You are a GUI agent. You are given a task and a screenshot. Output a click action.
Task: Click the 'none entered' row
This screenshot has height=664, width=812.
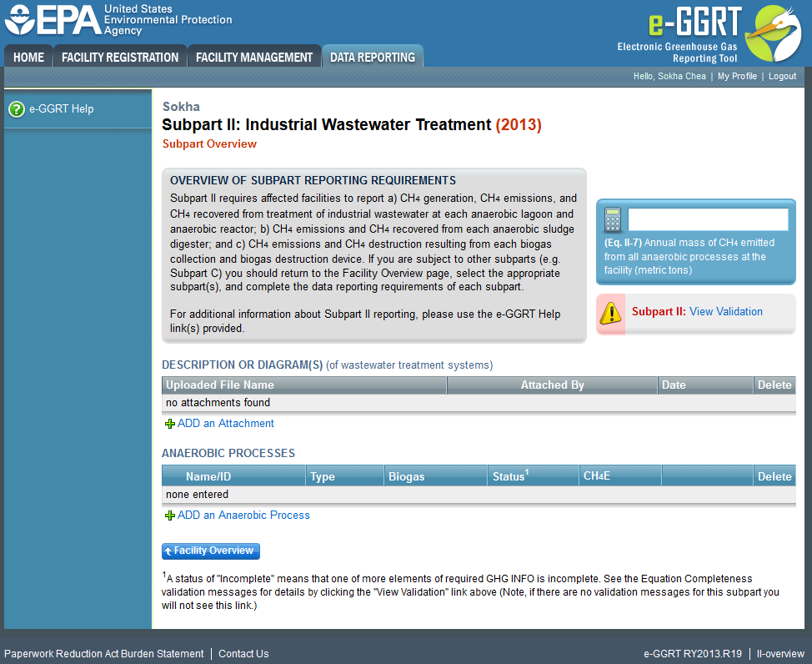click(x=479, y=495)
